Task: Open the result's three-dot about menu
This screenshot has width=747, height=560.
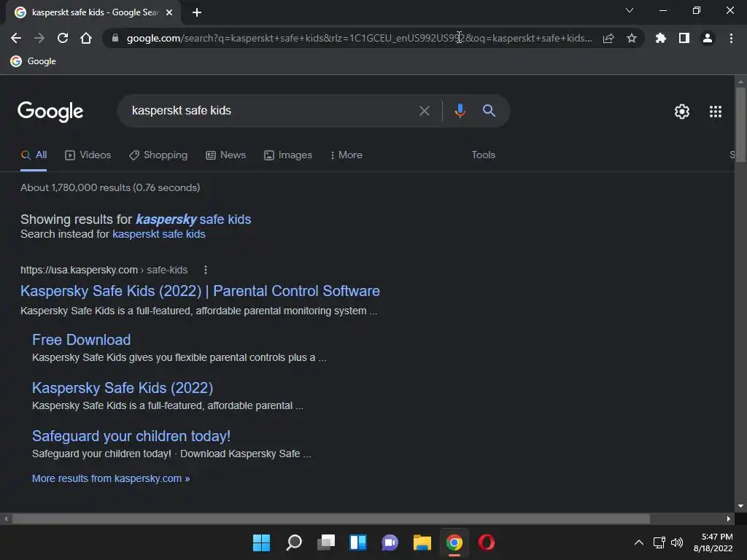Action: 205,270
